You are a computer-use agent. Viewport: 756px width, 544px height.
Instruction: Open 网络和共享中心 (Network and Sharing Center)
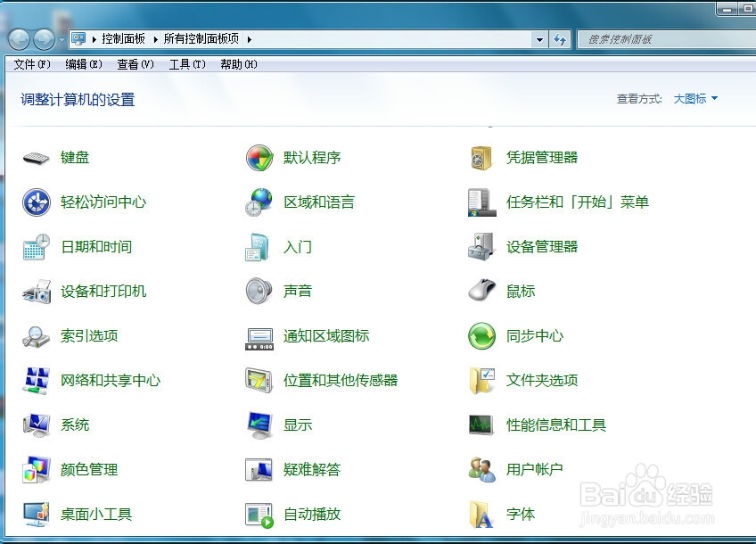point(111,380)
